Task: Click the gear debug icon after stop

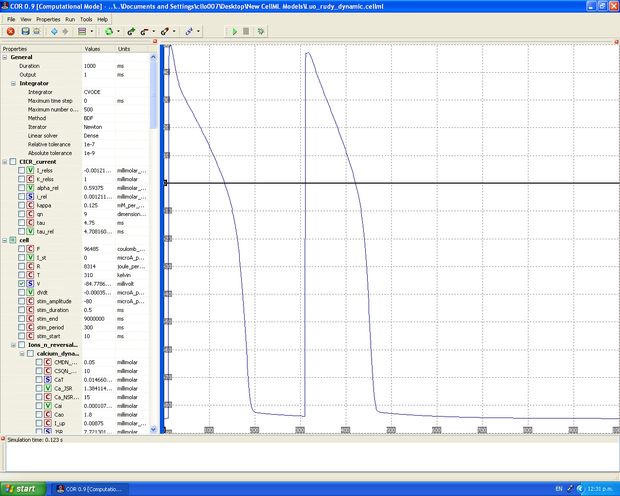Action: click(261, 31)
